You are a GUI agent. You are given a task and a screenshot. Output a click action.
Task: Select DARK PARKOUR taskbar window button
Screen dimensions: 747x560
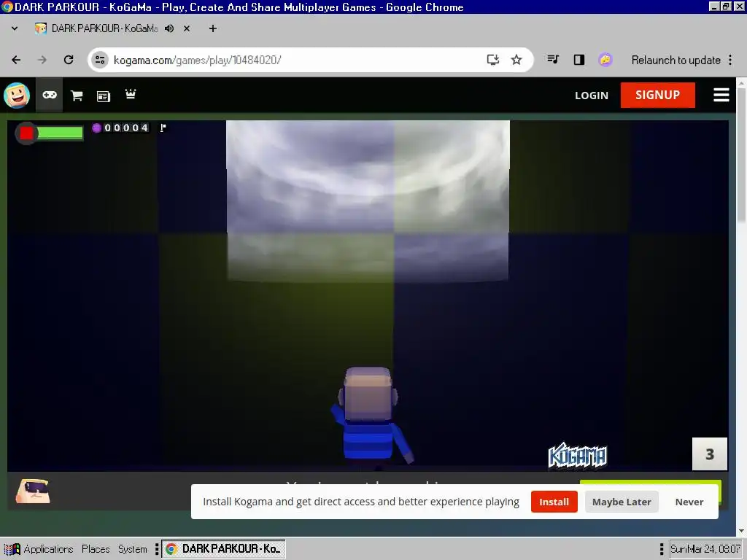(x=223, y=549)
